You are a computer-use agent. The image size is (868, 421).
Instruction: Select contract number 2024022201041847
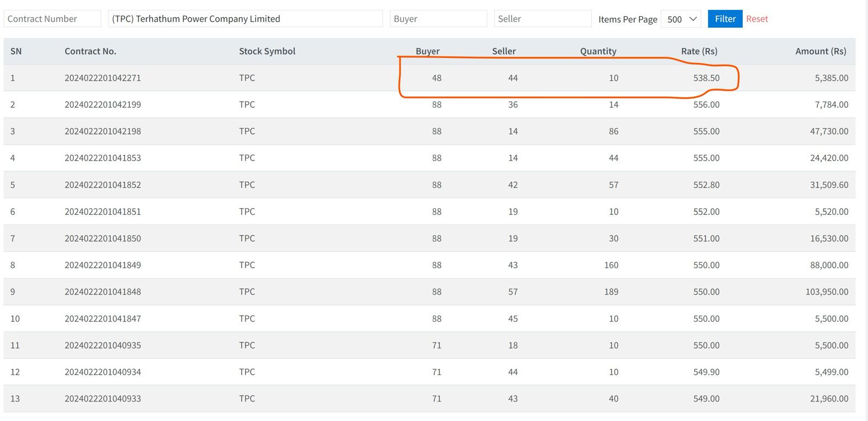click(x=103, y=318)
